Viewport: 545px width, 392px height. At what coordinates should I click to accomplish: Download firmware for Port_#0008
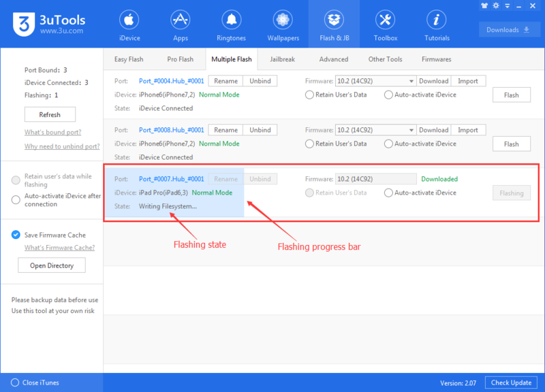[x=433, y=130]
